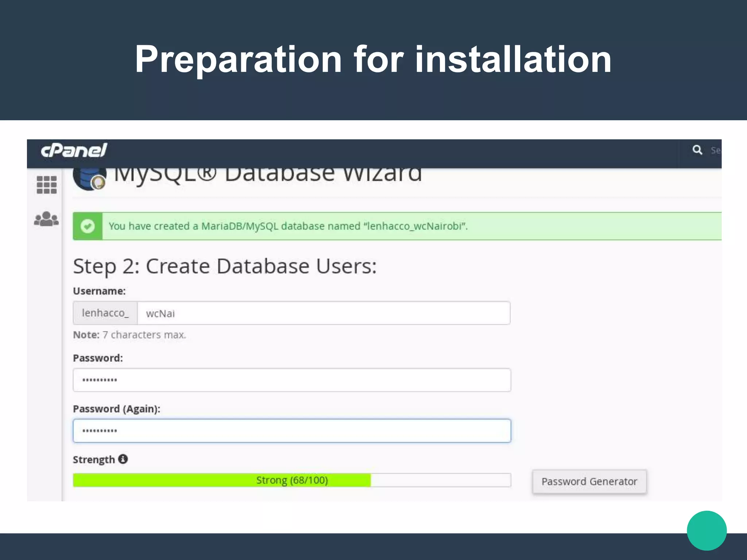Click the cPanel search box
The width and height of the screenshot is (747, 560).
[716, 150]
